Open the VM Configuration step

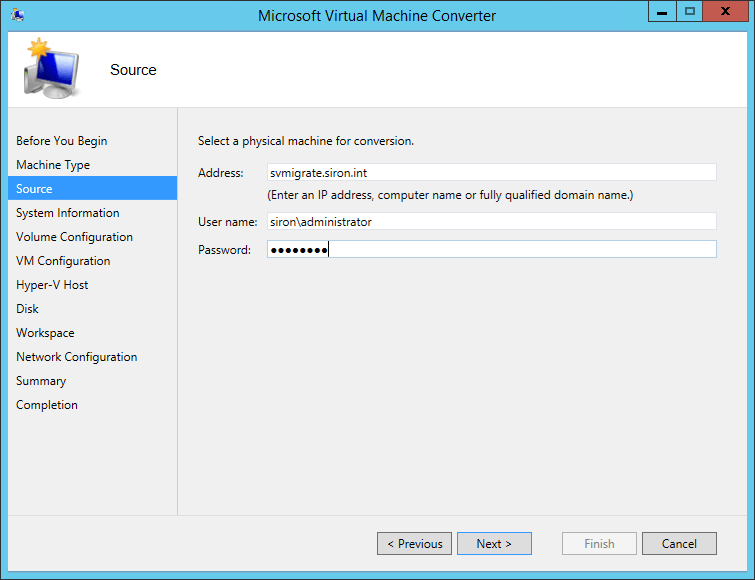(63, 261)
